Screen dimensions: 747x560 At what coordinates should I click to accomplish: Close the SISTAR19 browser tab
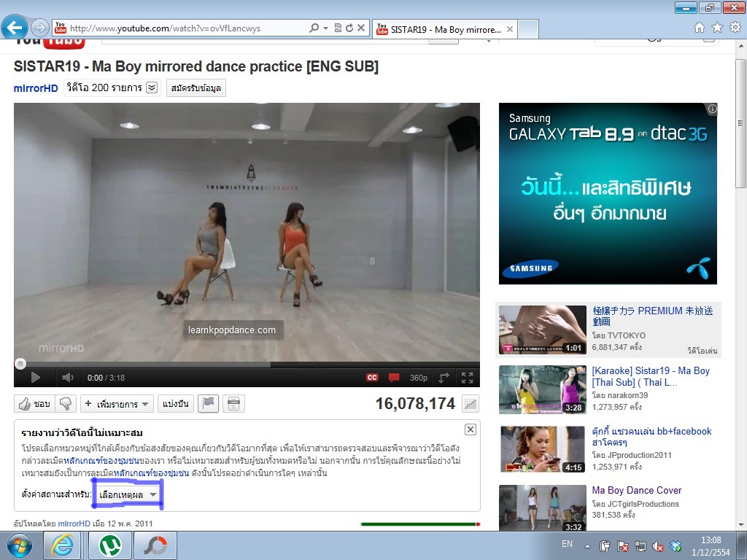point(510,29)
